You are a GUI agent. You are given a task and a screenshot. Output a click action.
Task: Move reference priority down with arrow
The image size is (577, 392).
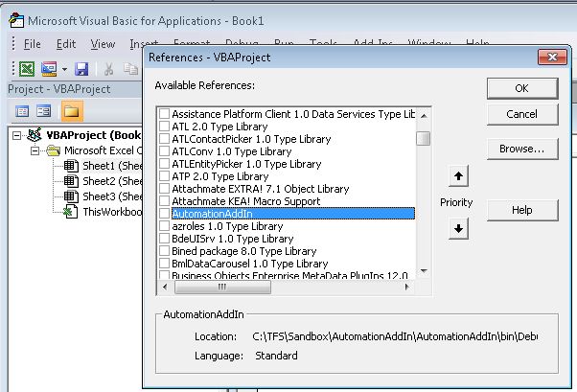[x=458, y=228]
